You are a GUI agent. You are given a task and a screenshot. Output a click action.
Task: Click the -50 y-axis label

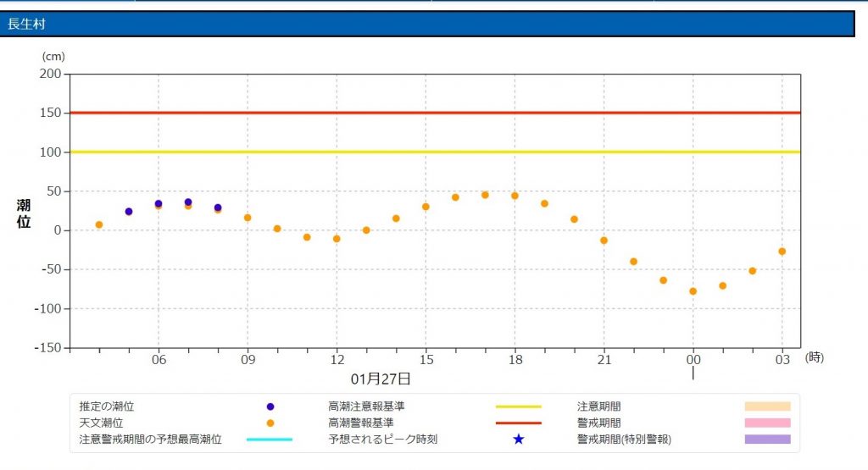[x=50, y=270]
